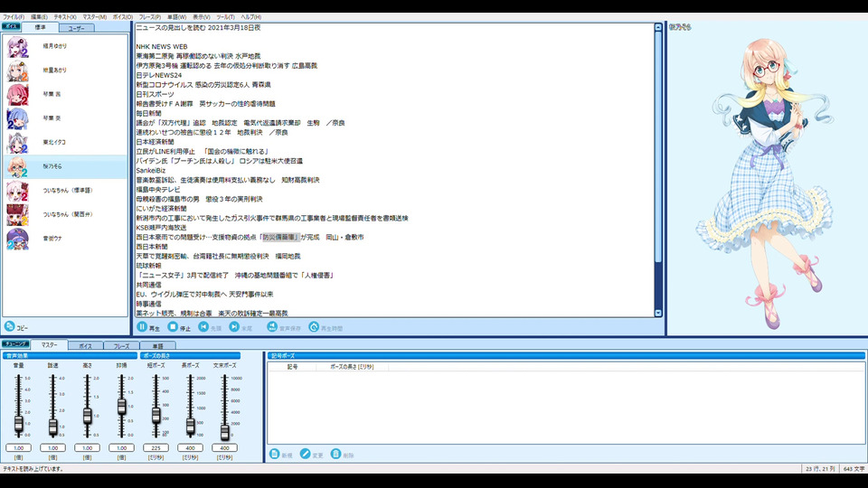Click the 再生時間 playback time icon
Image resolution: width=868 pixels, height=488 pixels.
pyautogui.click(x=314, y=327)
